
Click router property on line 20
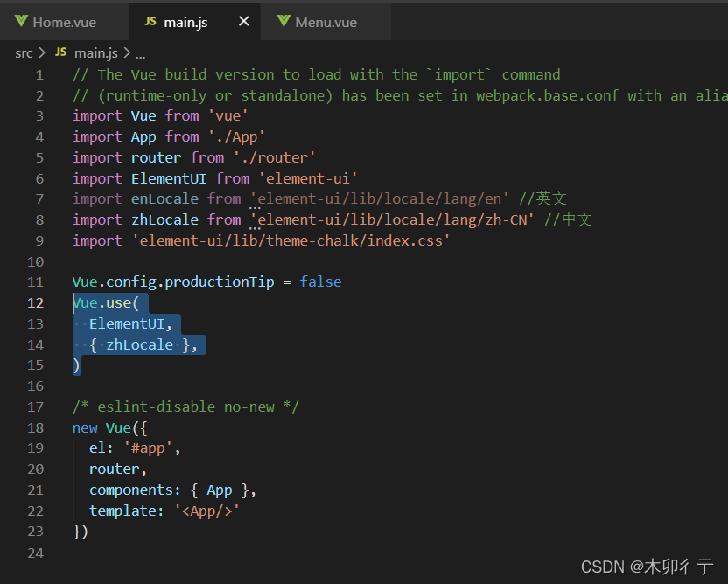point(115,469)
